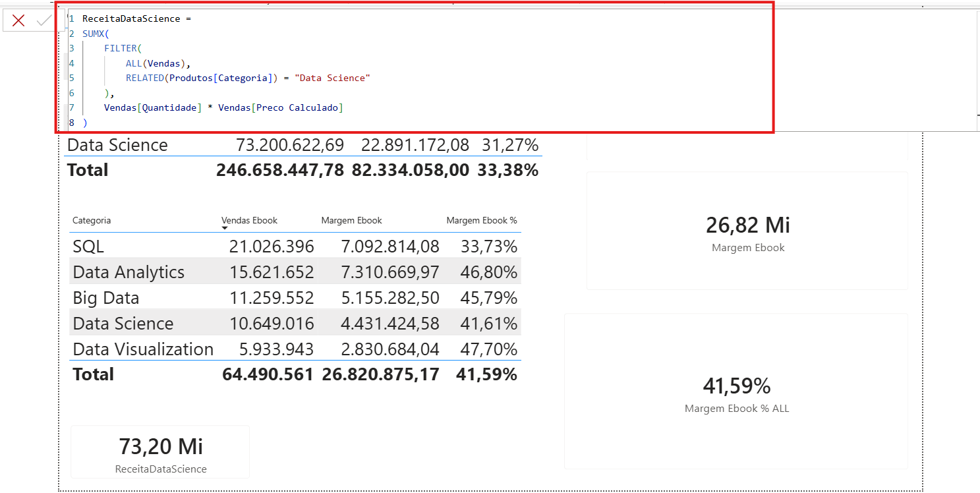Image resolution: width=980 pixels, height=493 pixels.
Task: Sort by Margem Ebook column header
Action: tap(351, 220)
